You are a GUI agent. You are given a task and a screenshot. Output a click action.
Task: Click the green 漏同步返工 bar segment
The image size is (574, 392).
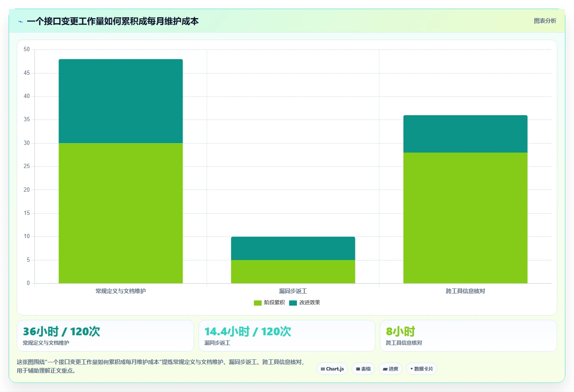[293, 272]
